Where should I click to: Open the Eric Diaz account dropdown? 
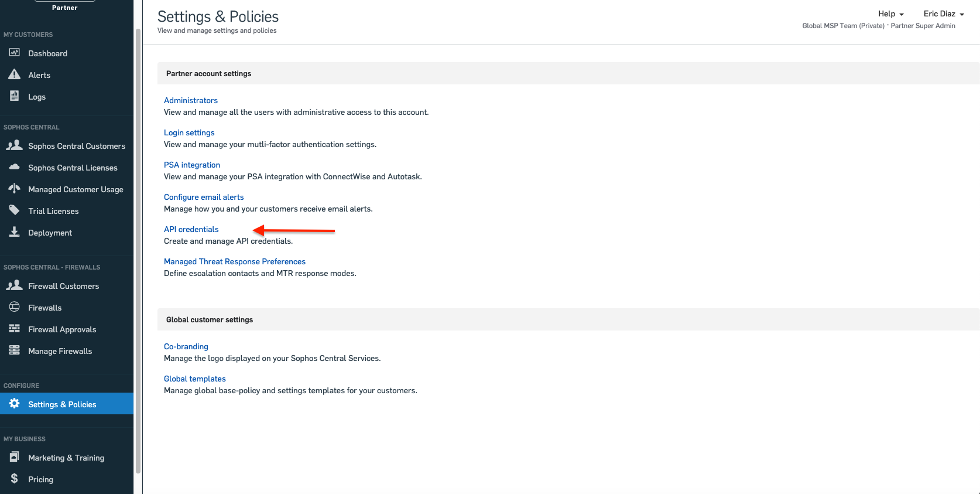click(x=943, y=13)
